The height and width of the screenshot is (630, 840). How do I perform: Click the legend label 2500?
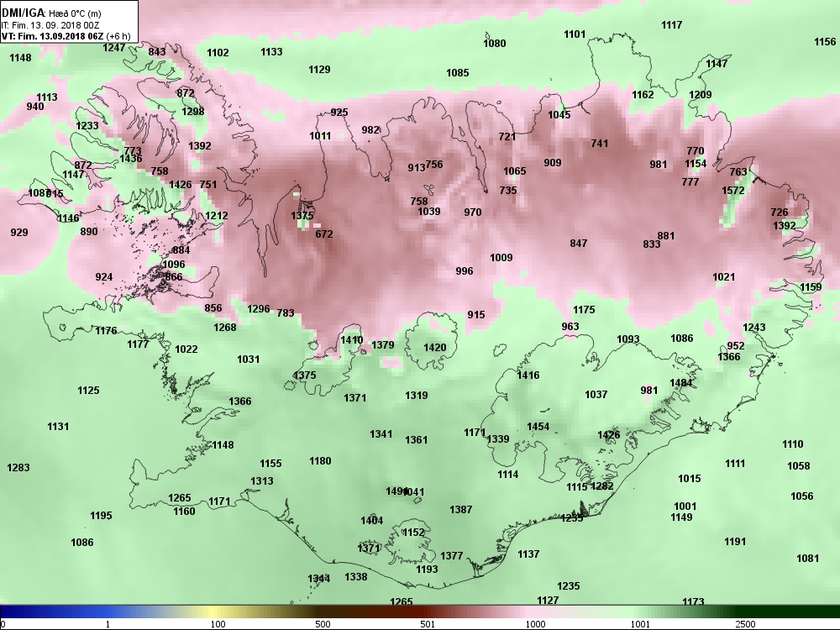pos(745,624)
